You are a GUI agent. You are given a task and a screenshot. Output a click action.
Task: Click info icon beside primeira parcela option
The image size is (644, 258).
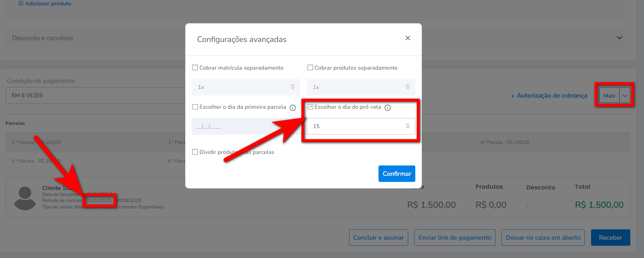pos(293,108)
